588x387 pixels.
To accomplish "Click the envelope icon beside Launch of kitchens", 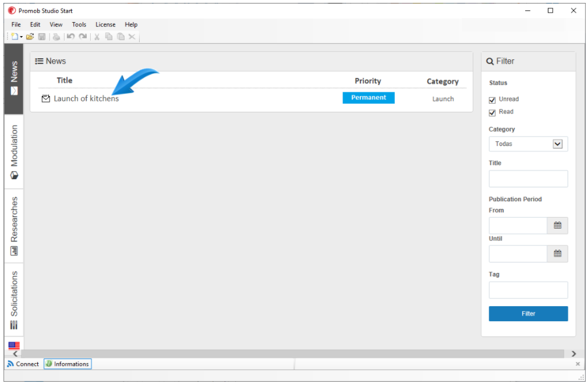I will tap(46, 98).
